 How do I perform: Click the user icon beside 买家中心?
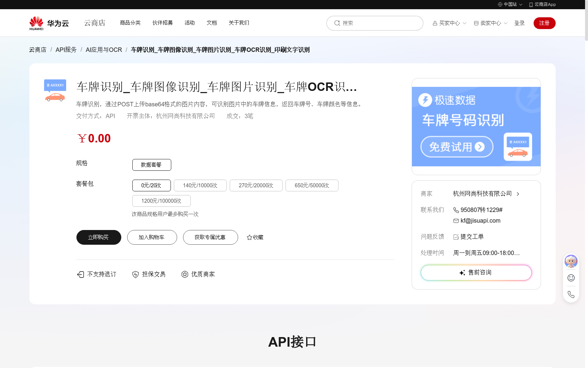click(x=435, y=23)
